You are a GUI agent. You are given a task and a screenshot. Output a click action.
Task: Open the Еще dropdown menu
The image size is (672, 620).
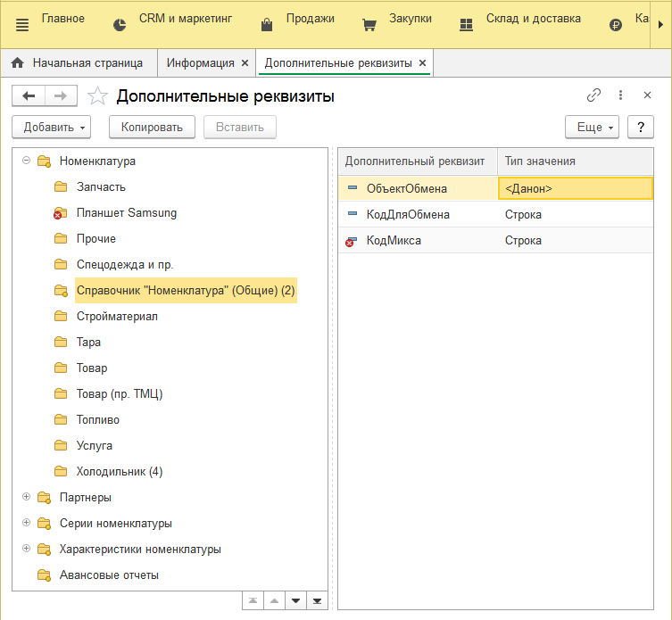[592, 128]
